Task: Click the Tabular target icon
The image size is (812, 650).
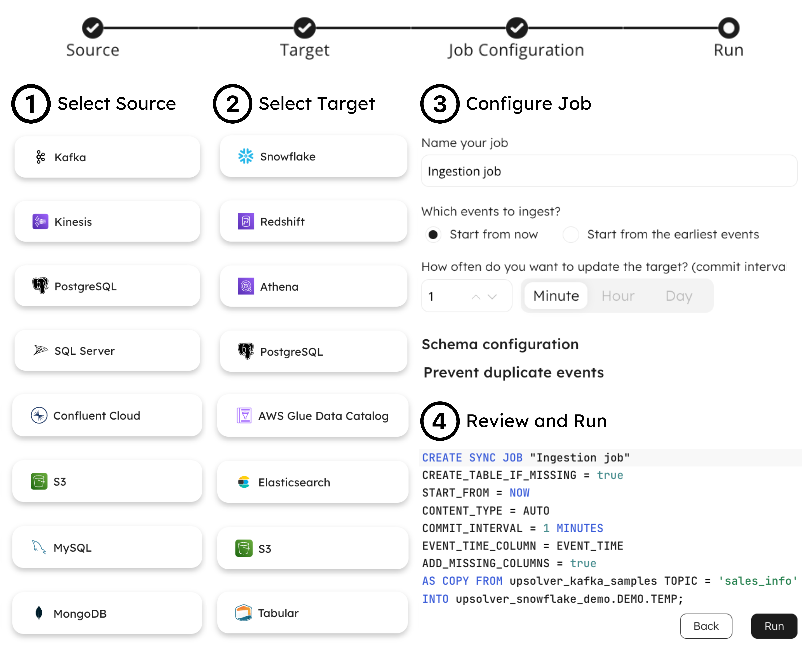Action: 243,613
